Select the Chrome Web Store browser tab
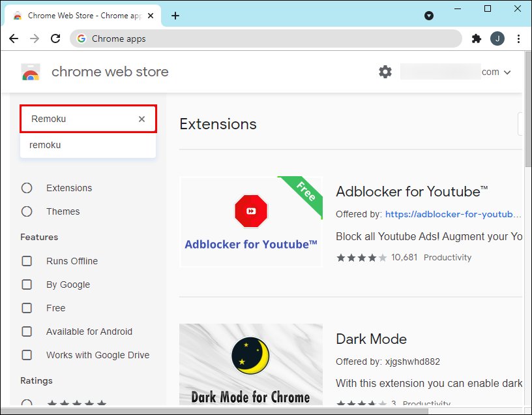532x415 pixels. click(83, 16)
